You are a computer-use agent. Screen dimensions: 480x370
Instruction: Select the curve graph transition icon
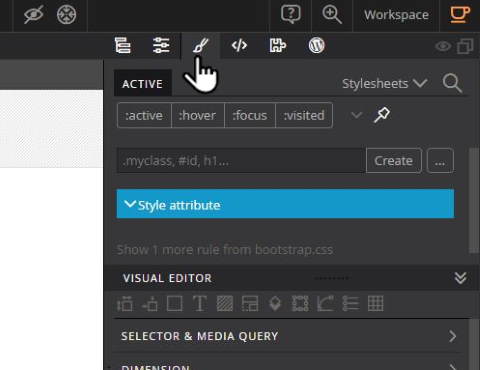(x=325, y=304)
